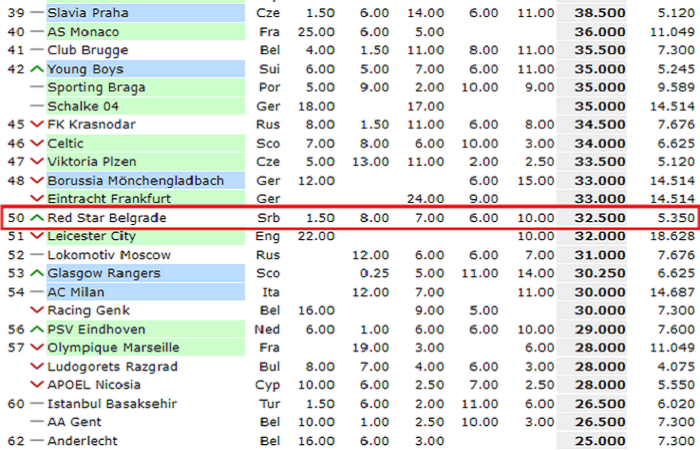Screen dimensions: 700x450
Task: Select Anderlecht total 25.000
Action: [x=600, y=441]
